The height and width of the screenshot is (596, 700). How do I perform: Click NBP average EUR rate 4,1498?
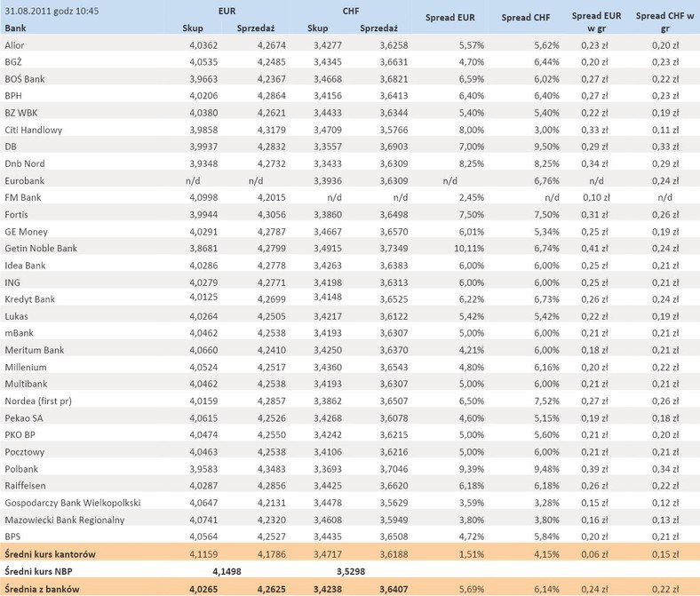coord(227,571)
